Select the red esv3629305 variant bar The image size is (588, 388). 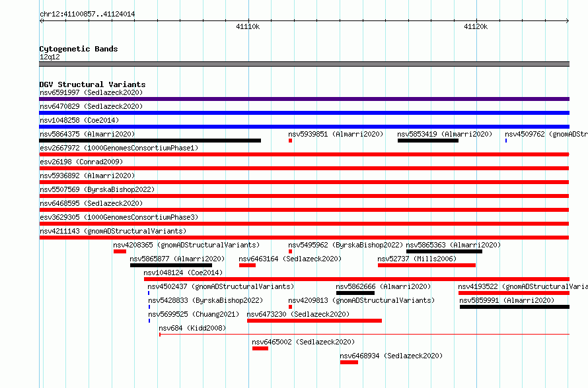[304, 224]
